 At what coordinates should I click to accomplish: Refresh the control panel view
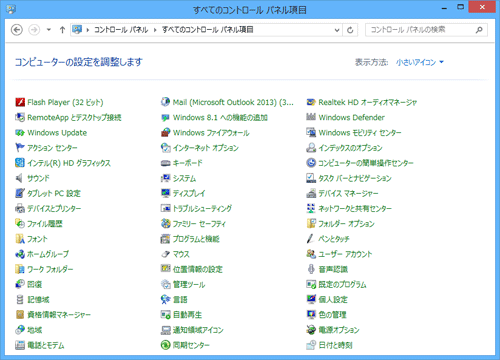[350, 30]
